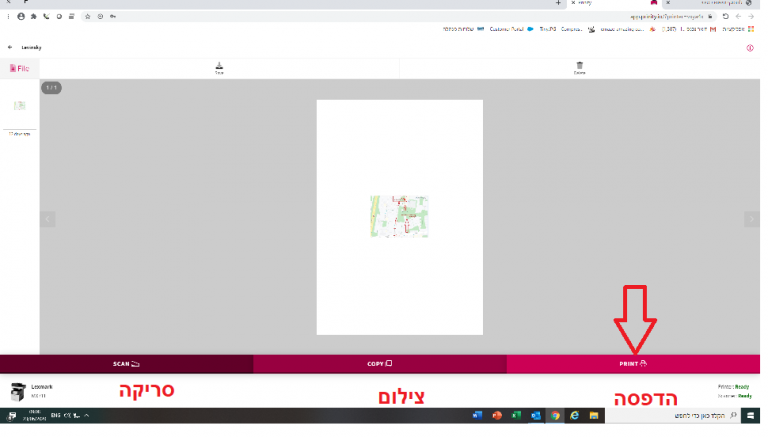Click the SCAN button in the bottom bar

[126, 364]
